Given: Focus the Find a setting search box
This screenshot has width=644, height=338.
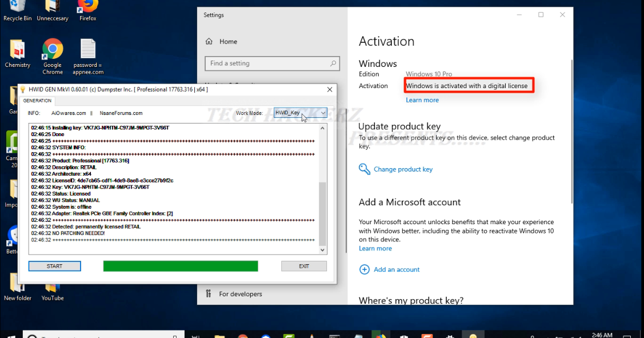Looking at the screenshot, I should (x=273, y=63).
